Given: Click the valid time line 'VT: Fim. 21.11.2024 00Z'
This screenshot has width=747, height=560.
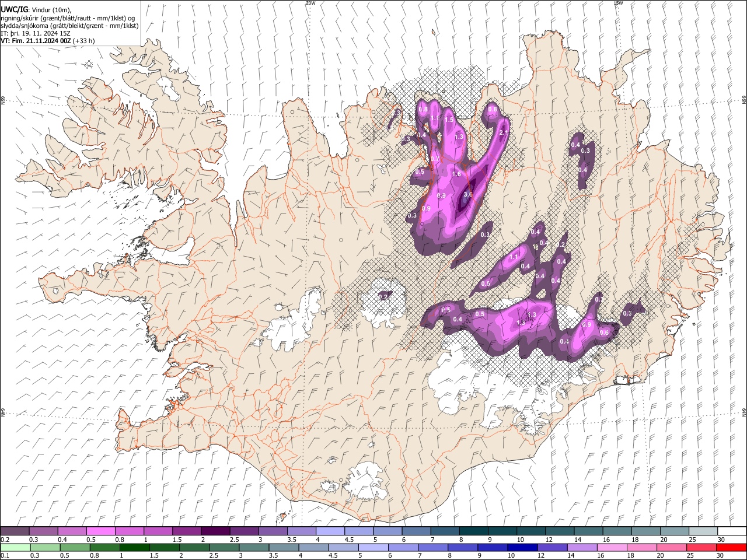Looking at the screenshot, I should pos(37,41).
